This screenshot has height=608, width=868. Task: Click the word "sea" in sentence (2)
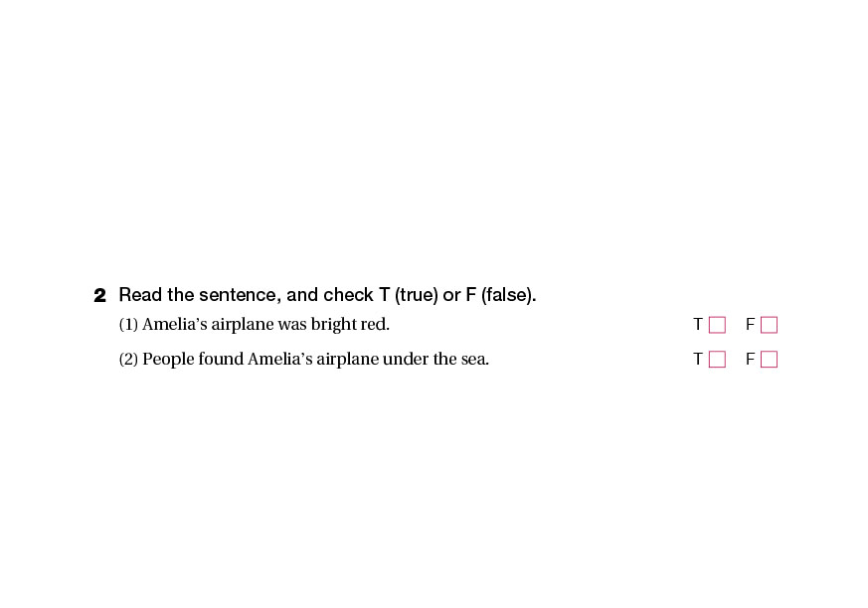[473, 360]
